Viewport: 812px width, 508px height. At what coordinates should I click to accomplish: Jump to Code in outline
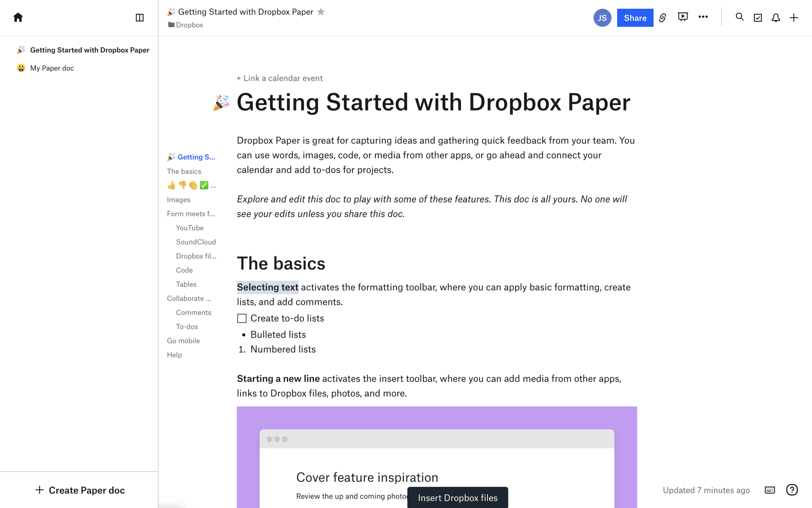click(184, 270)
